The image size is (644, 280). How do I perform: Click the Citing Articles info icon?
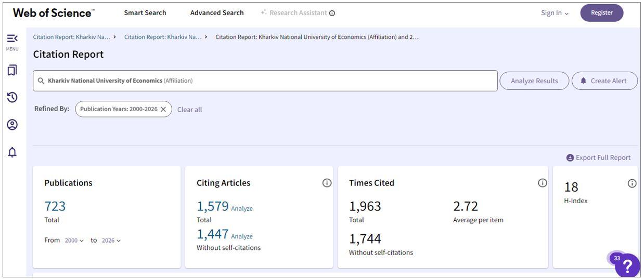pyautogui.click(x=327, y=183)
